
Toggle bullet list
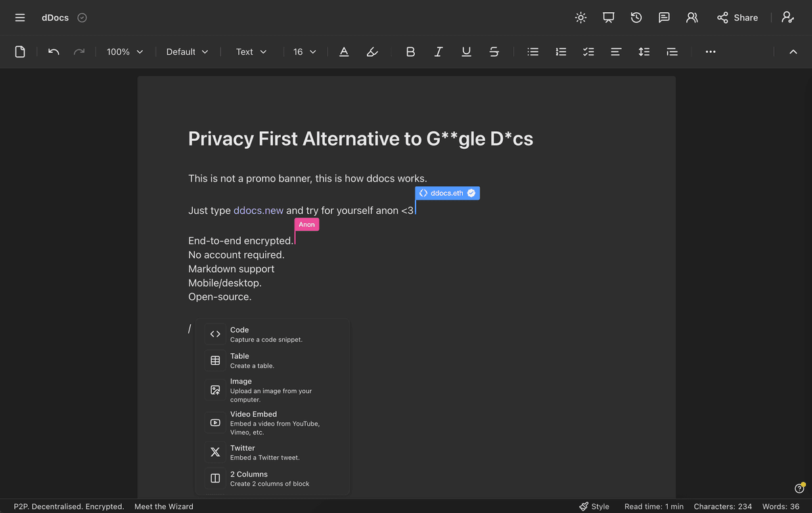533,51
